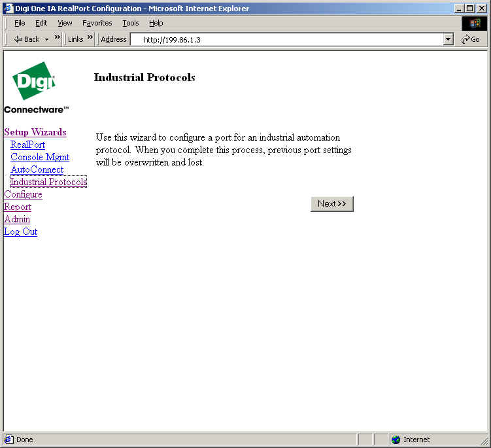Expand the Links bar overflow chevron
This screenshot has width=491, height=448.
pyautogui.click(x=90, y=37)
